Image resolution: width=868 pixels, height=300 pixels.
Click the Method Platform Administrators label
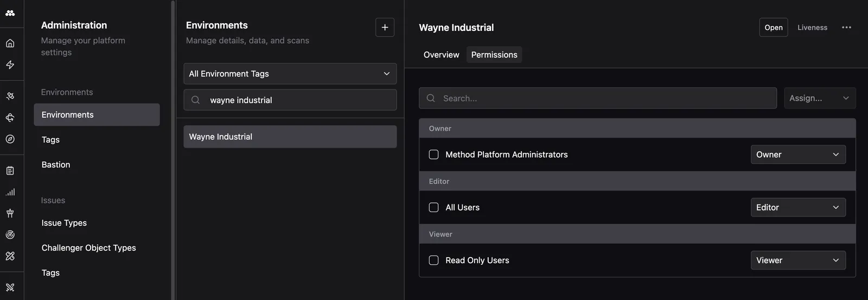point(507,155)
